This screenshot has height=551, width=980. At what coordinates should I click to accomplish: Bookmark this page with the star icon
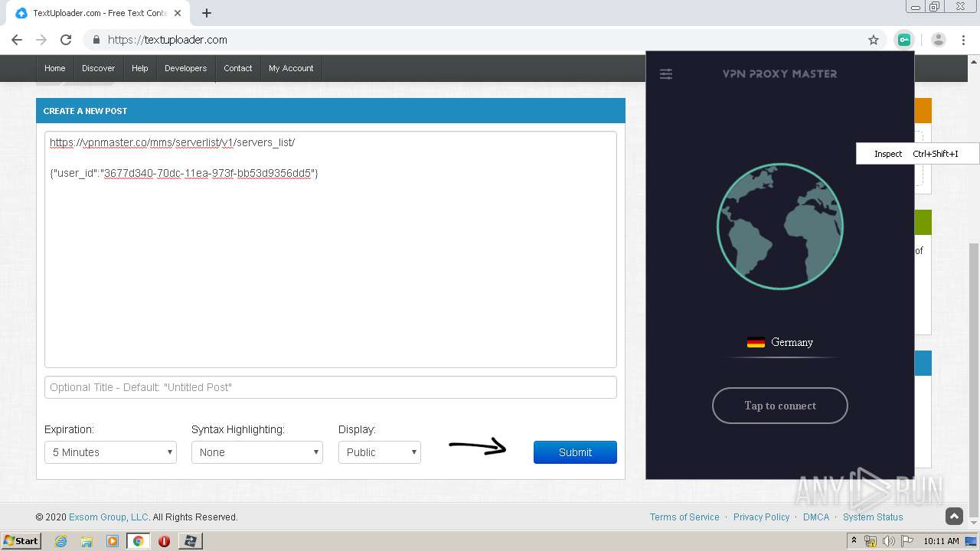[874, 40]
